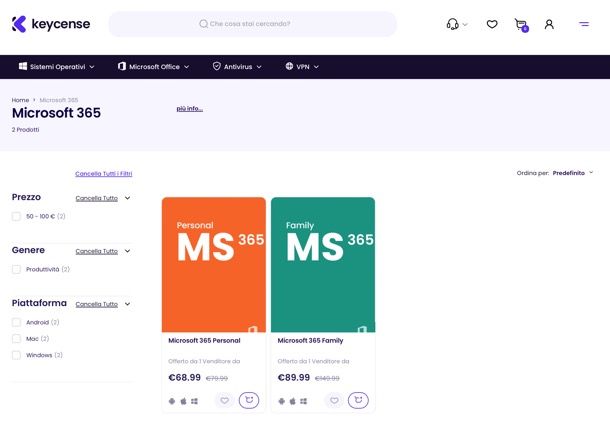610x433 pixels.
Task: Click Android platform icon on Family card
Action: (x=282, y=401)
